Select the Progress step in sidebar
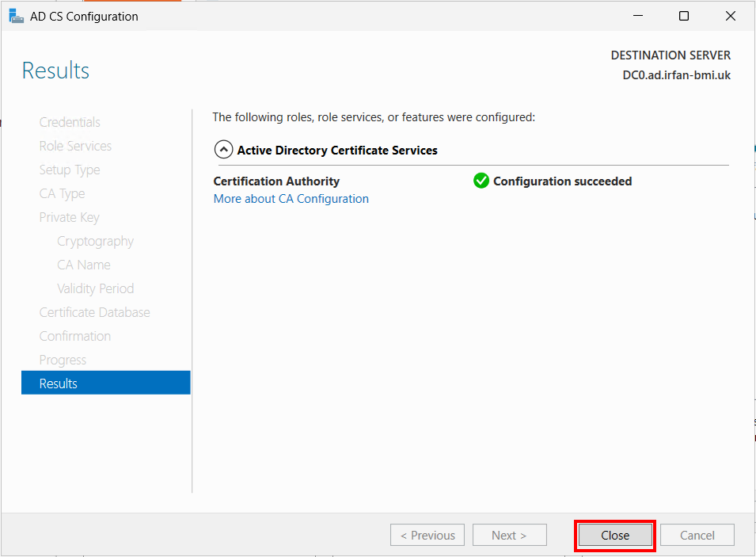Image resolution: width=756 pixels, height=557 pixels. [x=63, y=360]
